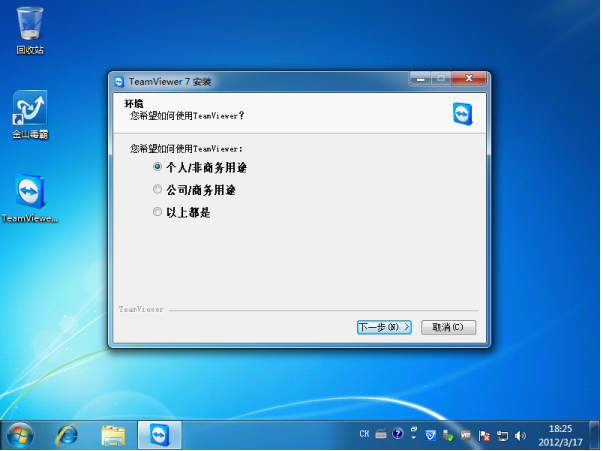Open the TeamViewer desktop icon
This screenshot has width=601, height=451.
[x=30, y=198]
